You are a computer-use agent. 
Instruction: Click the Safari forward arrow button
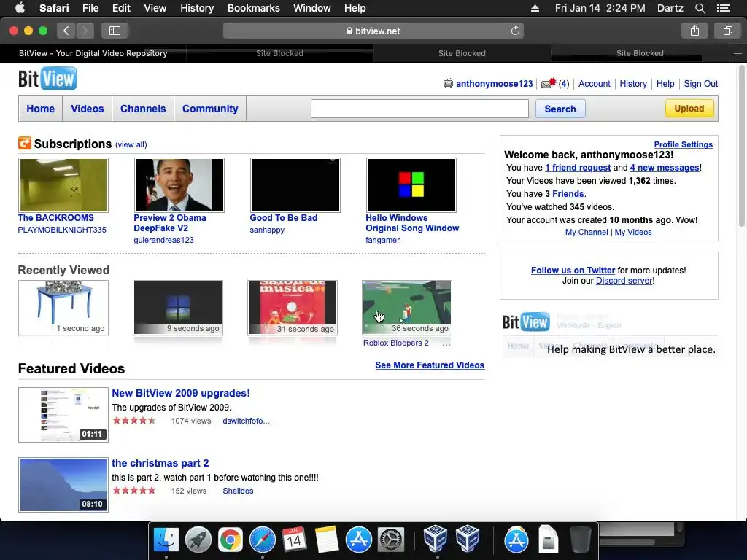click(x=85, y=31)
